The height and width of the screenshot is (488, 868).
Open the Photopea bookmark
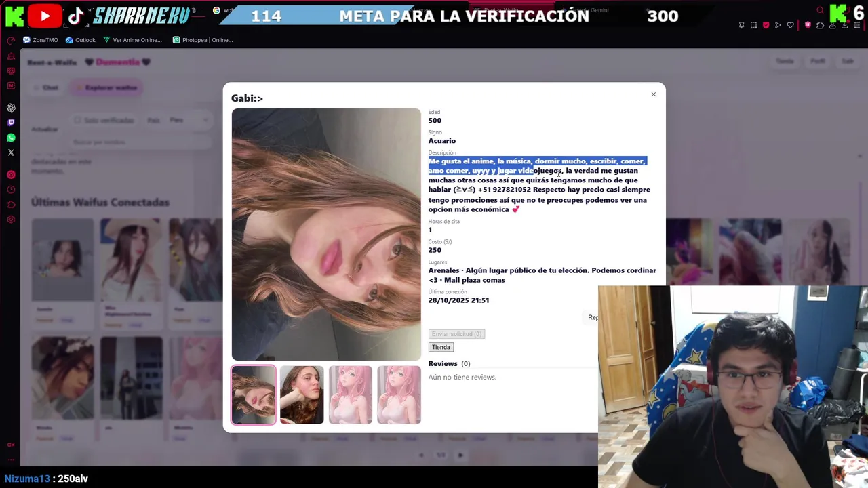click(203, 40)
